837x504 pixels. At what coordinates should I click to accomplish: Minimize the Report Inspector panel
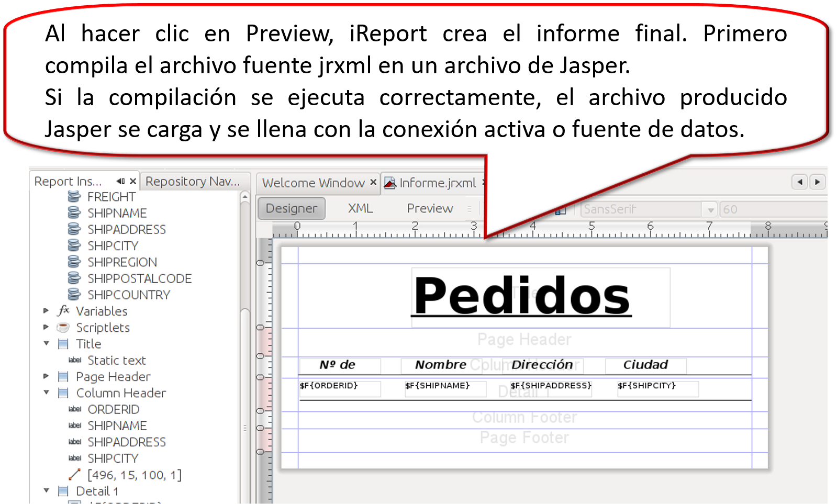[121, 181]
